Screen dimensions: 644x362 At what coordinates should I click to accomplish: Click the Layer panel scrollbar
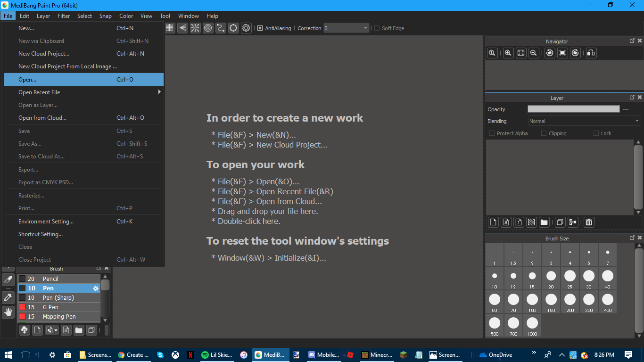[638, 177]
